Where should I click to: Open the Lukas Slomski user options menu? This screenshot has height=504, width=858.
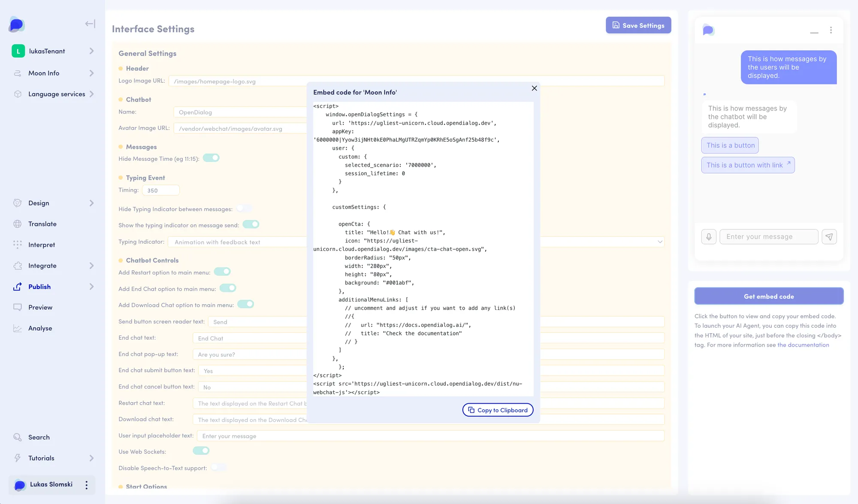pos(87,485)
